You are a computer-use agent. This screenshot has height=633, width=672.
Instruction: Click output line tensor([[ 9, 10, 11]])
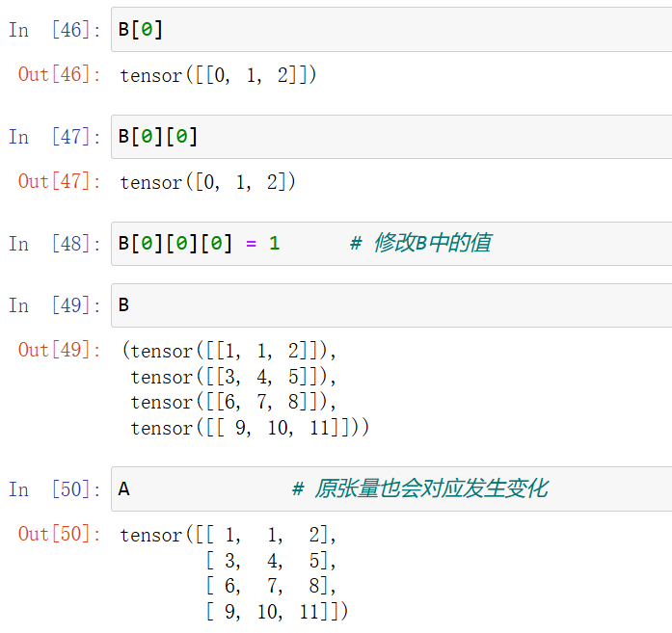250,428
